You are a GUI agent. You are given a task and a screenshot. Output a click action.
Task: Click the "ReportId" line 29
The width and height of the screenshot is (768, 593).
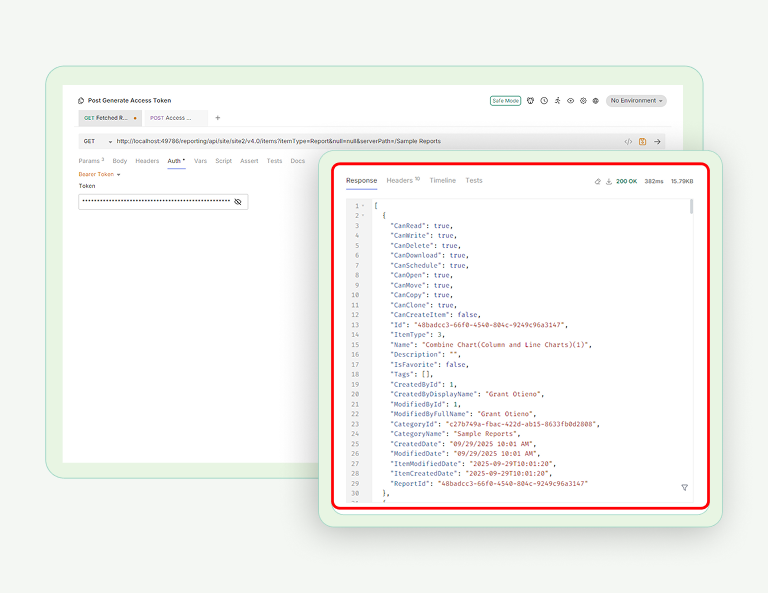pyautogui.click(x=489, y=484)
